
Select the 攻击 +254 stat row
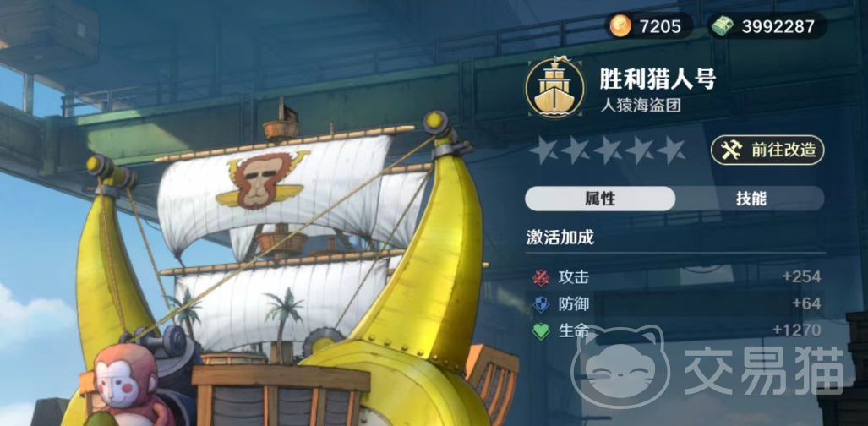675,277
